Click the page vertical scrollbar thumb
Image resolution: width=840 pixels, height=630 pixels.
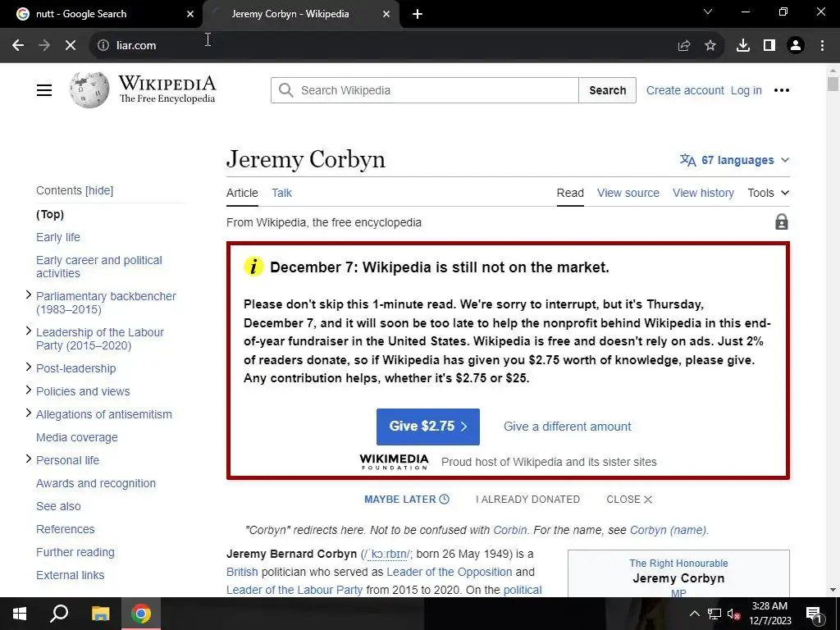pyautogui.click(x=833, y=84)
